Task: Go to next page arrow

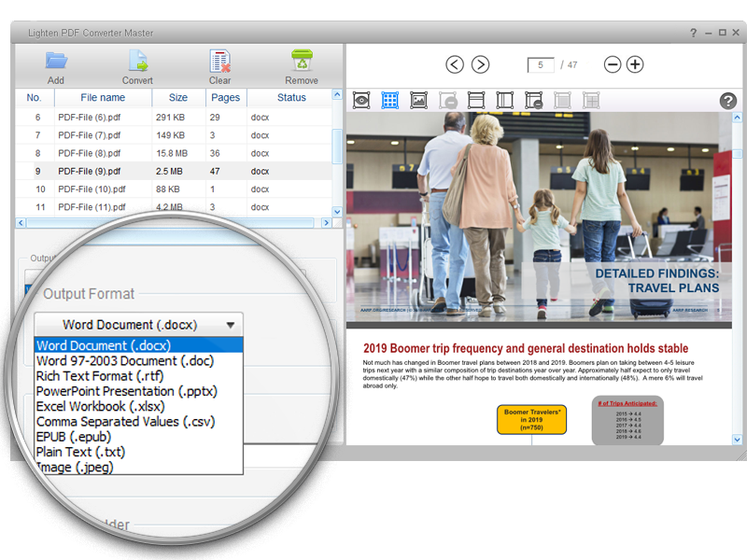Action: click(x=480, y=64)
